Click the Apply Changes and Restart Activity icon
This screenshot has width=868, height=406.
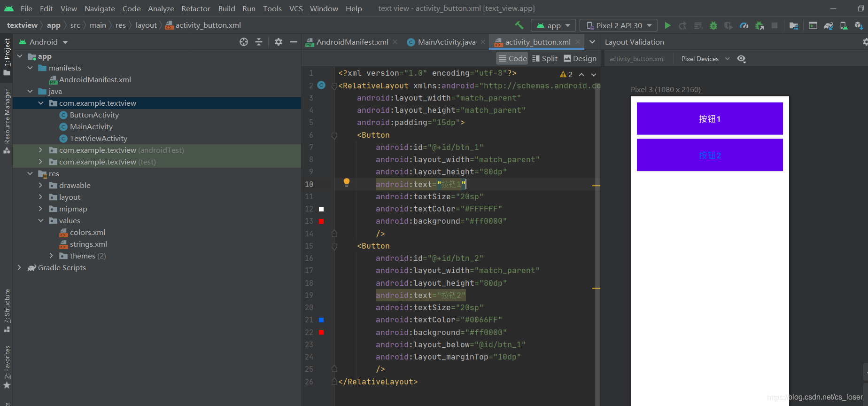tap(683, 25)
